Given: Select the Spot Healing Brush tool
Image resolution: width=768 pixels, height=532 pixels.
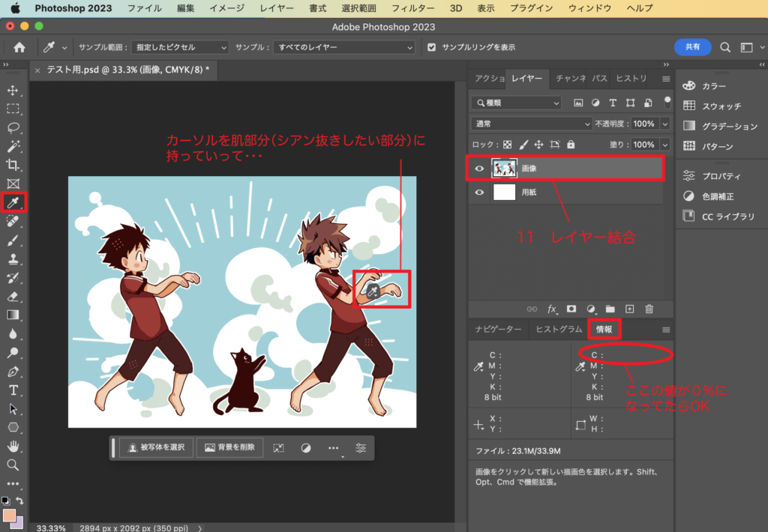Looking at the screenshot, I should coord(13,221).
